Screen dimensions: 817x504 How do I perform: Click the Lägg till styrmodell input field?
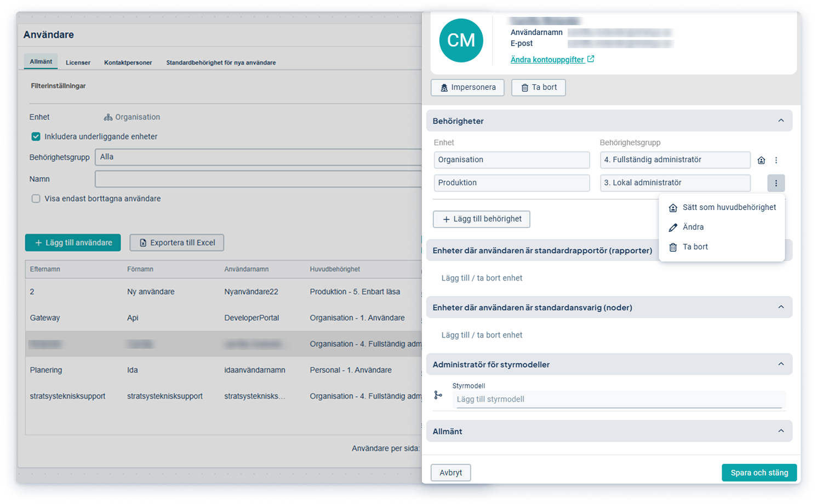(618, 399)
